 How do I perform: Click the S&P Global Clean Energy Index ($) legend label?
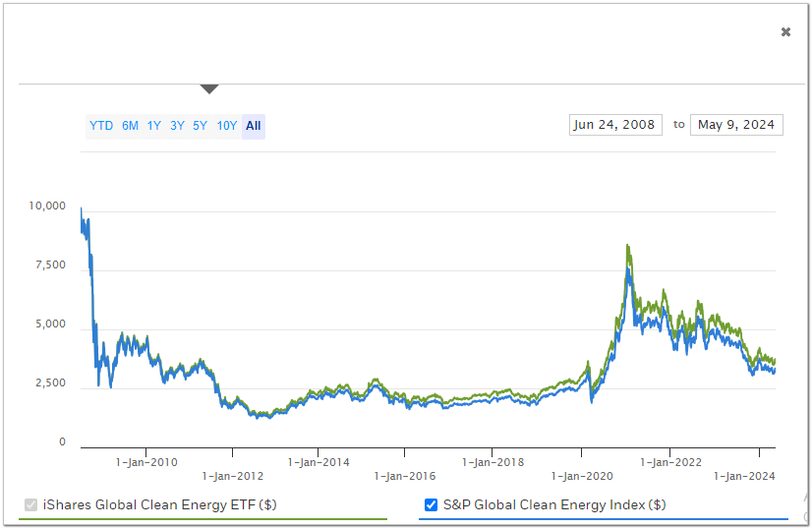click(554, 504)
